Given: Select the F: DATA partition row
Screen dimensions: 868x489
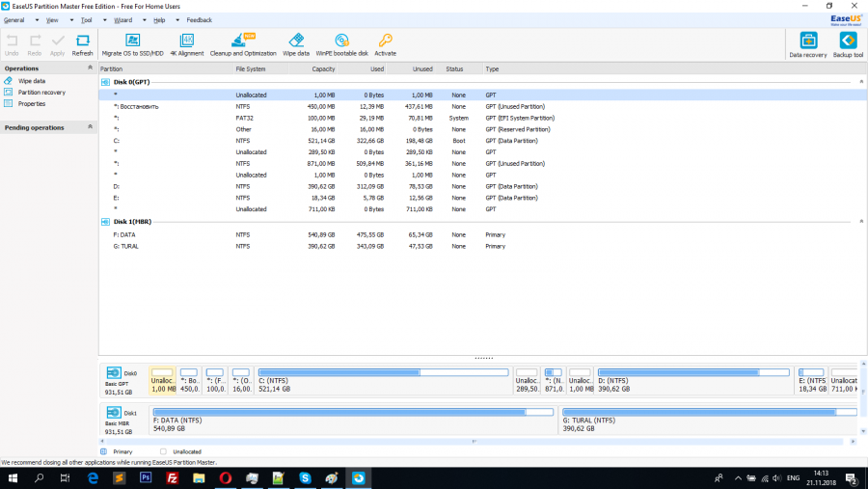Looking at the screenshot, I should [x=483, y=234].
